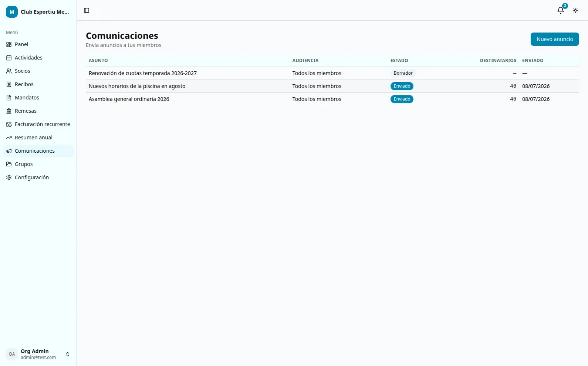This screenshot has height=366, width=588.
Task: Open Recibos menu item
Action: (38, 84)
